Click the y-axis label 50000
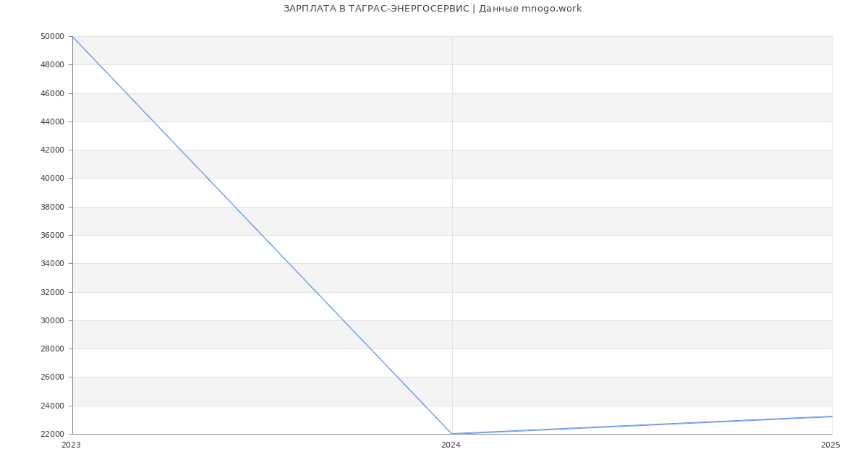Screen dimensions: 868x470 53,36
